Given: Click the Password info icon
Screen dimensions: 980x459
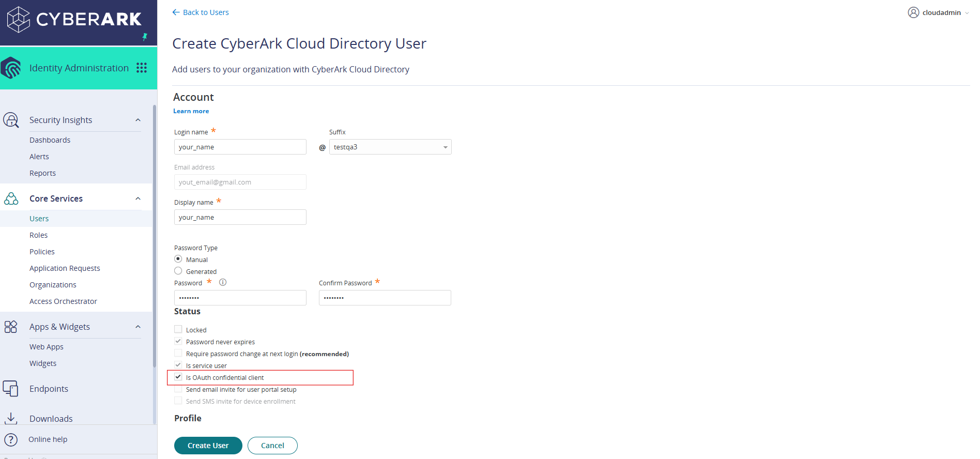Looking at the screenshot, I should point(223,282).
